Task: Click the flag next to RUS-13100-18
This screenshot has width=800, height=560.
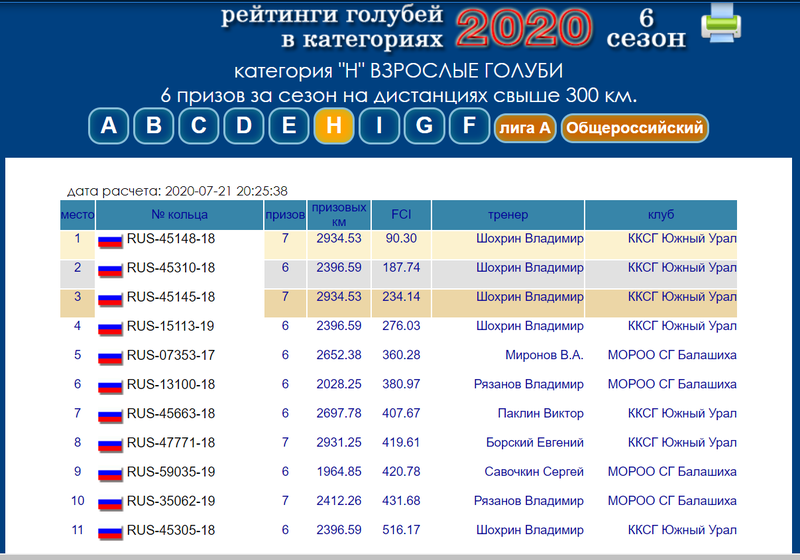Action: [110, 386]
